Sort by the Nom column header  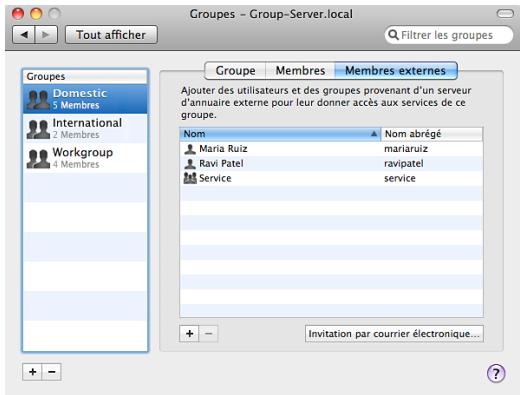tap(280, 134)
